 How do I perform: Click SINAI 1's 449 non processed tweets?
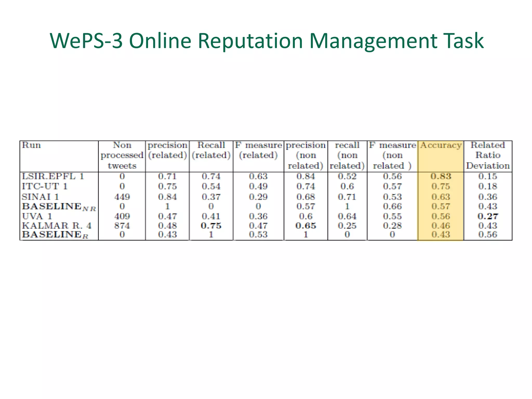coord(122,197)
